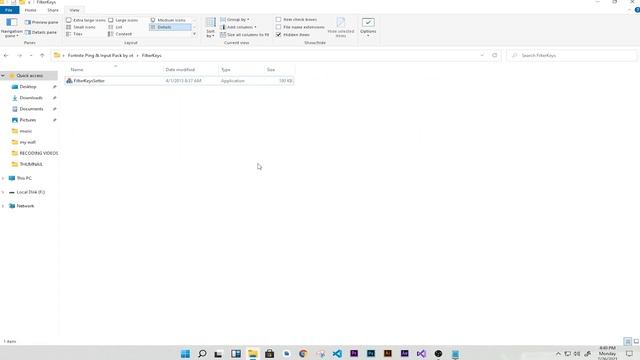Open the Windows Start menu
640x360 pixels.
coord(185,353)
